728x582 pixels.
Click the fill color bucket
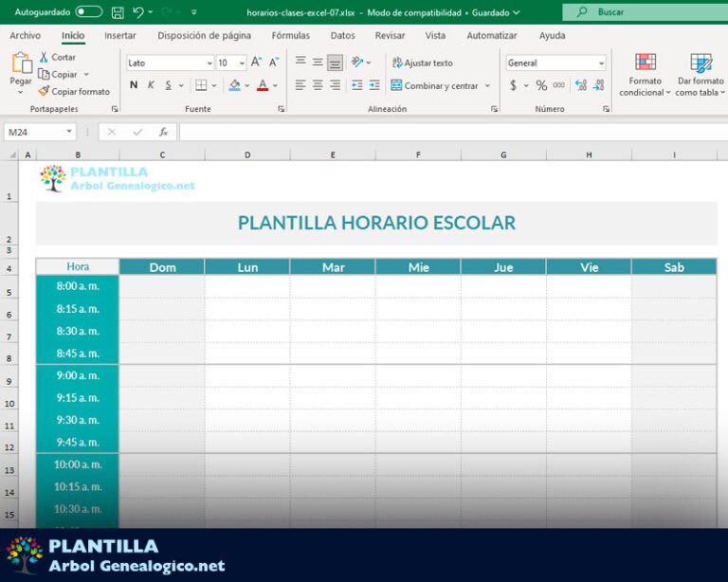tap(234, 85)
